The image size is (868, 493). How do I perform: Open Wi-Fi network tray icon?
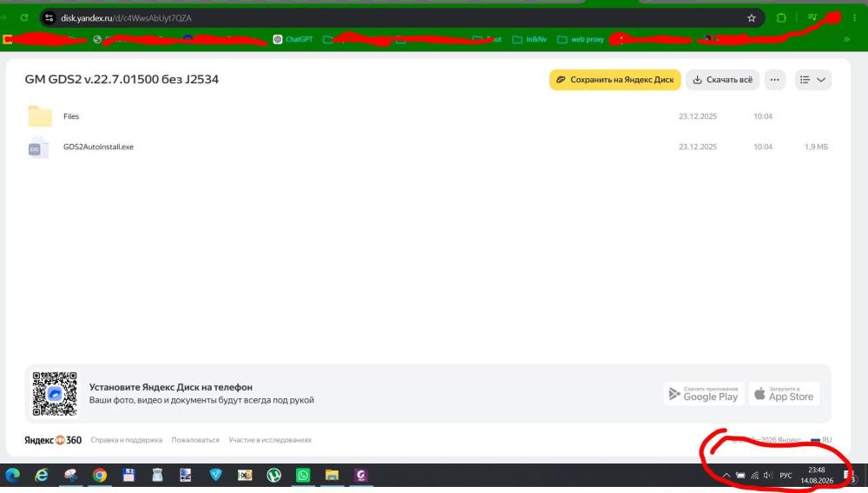(754, 476)
